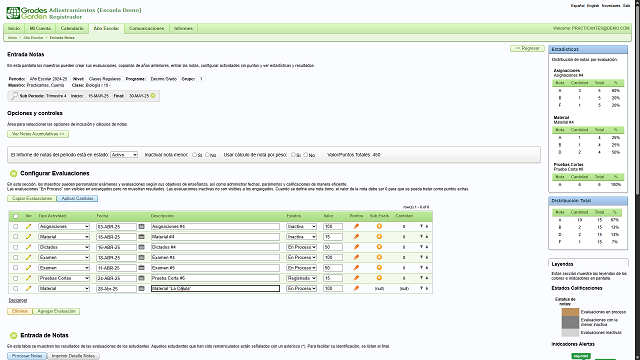This screenshot has width=640, height=360.
Task: Open the Comunicaciones tab
Action: pyautogui.click(x=147, y=28)
